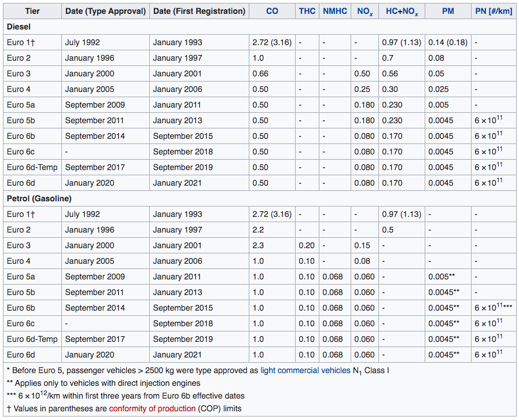Click the Tier column header

coord(32,11)
